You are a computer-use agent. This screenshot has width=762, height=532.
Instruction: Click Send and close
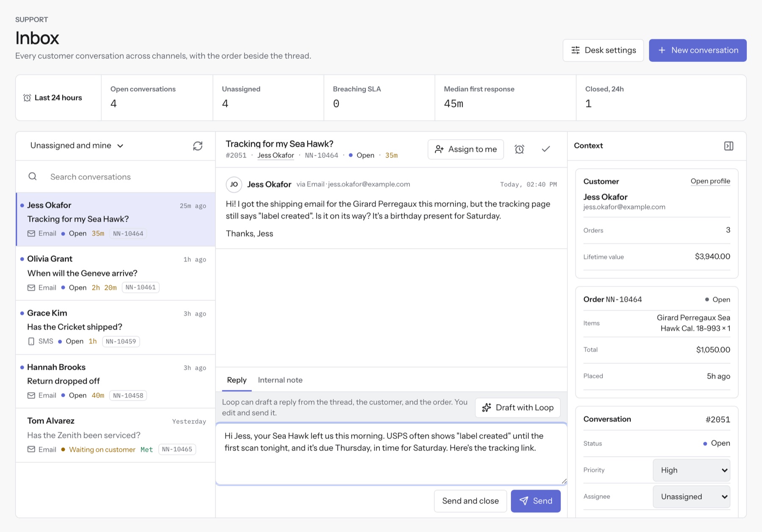pos(470,501)
